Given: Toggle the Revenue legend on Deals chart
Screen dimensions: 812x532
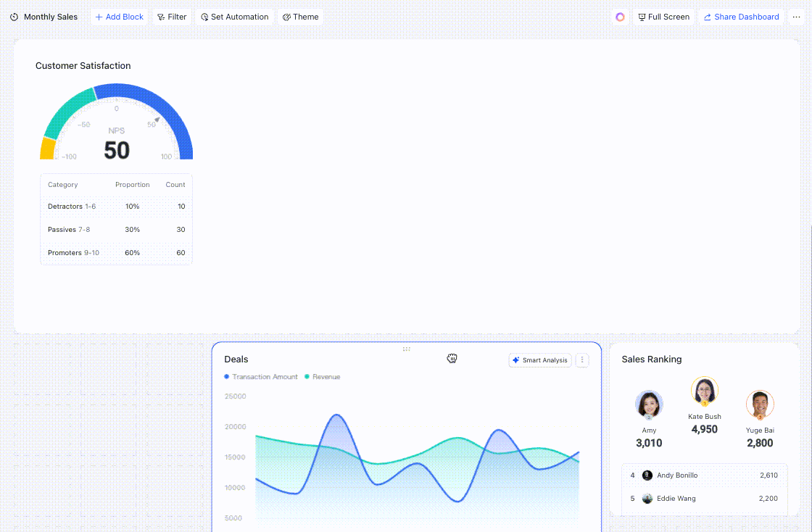Looking at the screenshot, I should 322,377.
